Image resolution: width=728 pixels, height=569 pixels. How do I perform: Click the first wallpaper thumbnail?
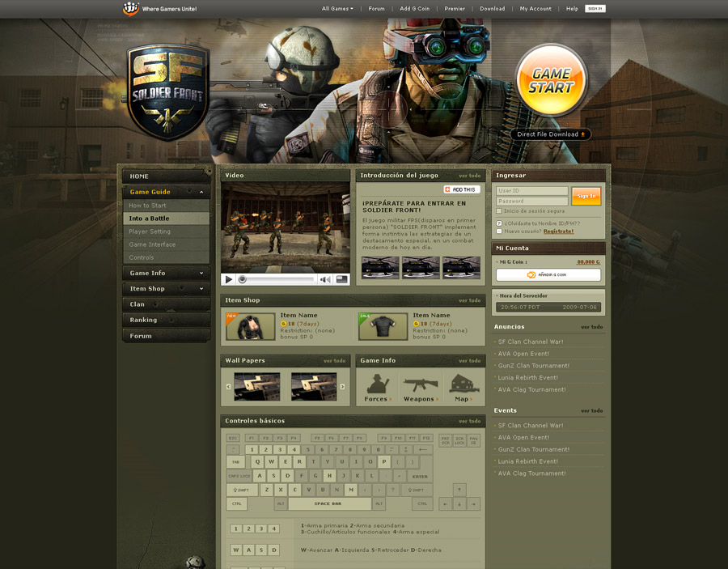tap(257, 386)
